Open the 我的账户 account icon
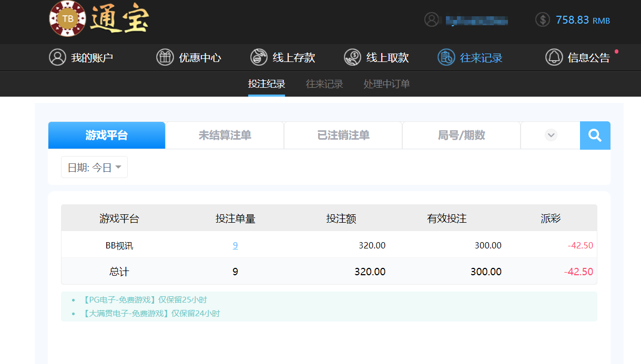The width and height of the screenshot is (641, 364). [57, 57]
